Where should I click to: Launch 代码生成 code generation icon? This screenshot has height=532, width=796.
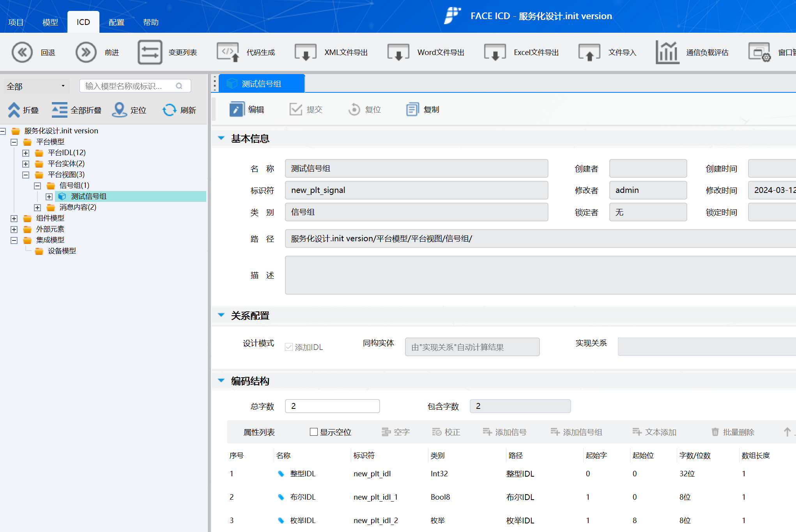point(228,52)
